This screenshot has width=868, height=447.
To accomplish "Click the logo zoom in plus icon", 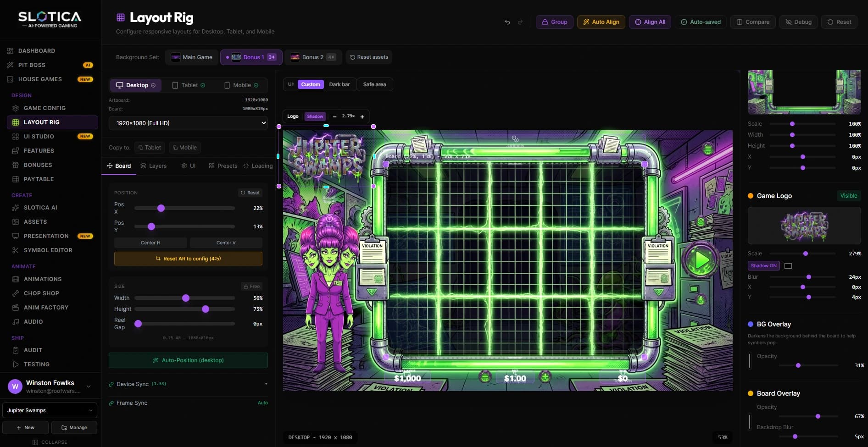I will click(x=362, y=116).
